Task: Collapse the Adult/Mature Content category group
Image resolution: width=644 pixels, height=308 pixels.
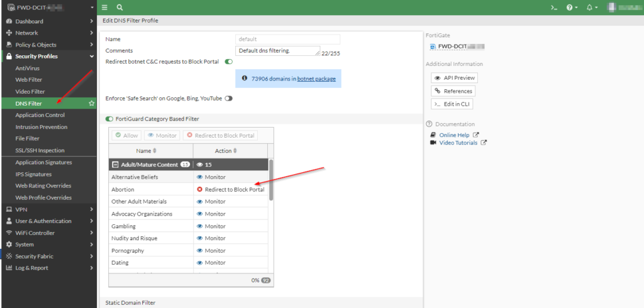Action: click(115, 165)
